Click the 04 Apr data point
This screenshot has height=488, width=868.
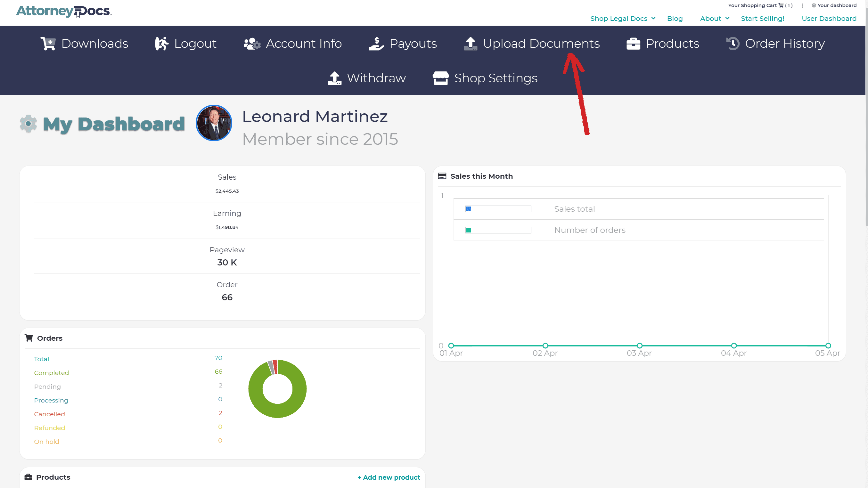(x=734, y=346)
